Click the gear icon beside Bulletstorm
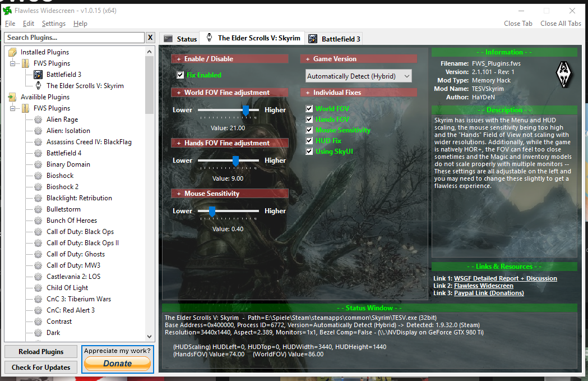Viewport: 588px width, 381px height. tap(38, 209)
